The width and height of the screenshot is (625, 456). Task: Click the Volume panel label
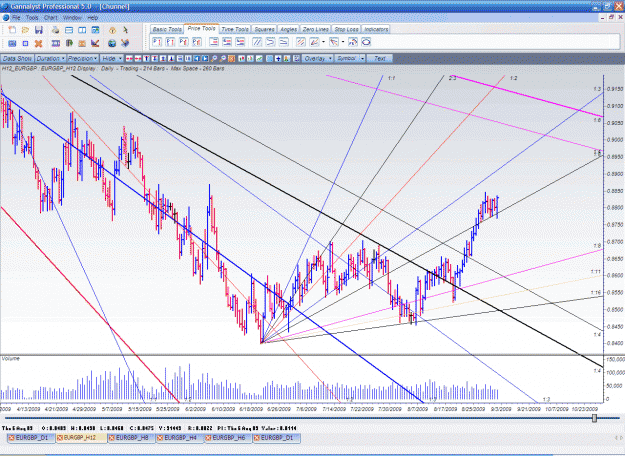point(10,359)
